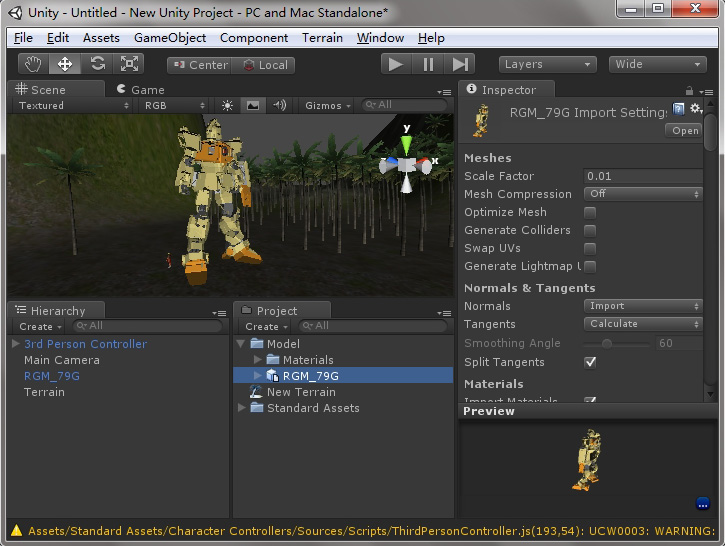
Task: Switch to the Game tab
Action: tap(141, 89)
